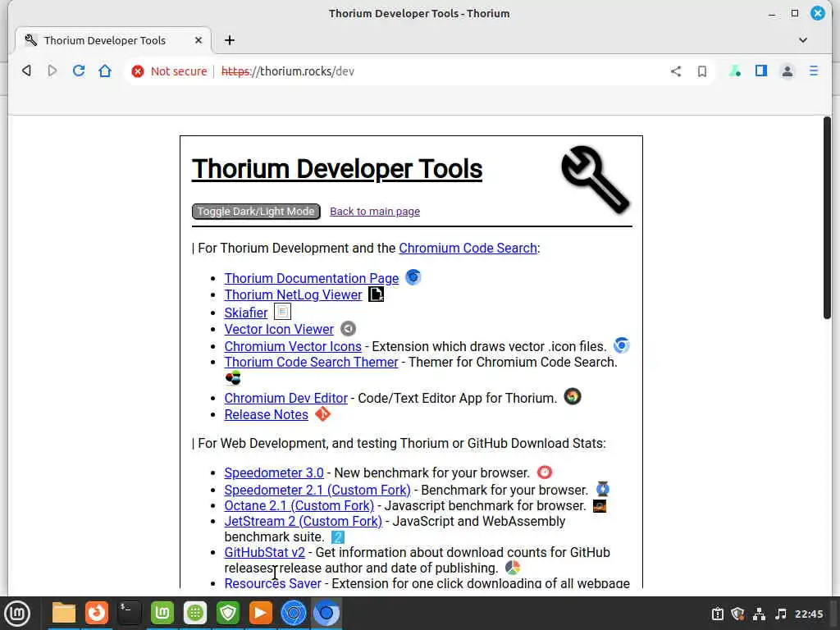Open the orange media player in taskbar

pyautogui.click(x=260, y=613)
